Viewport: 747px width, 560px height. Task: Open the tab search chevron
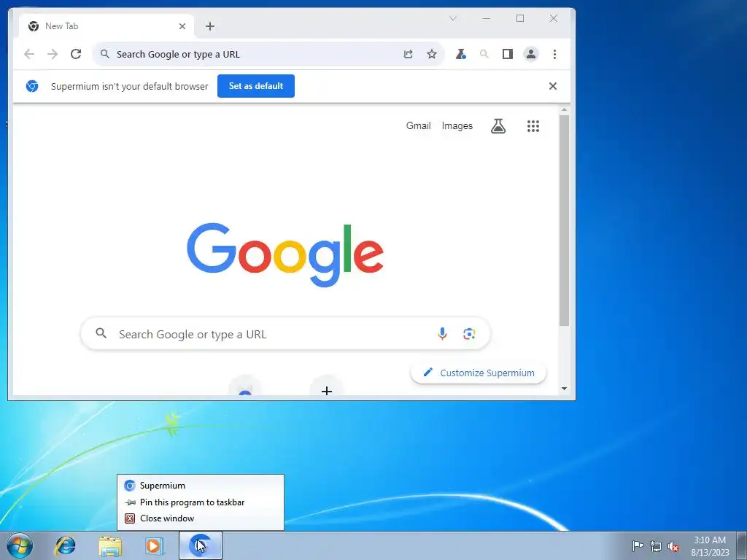(453, 18)
